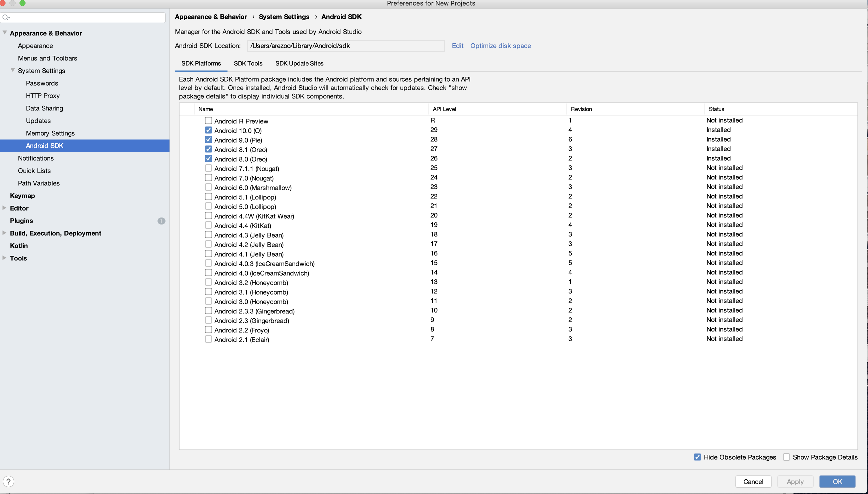The width and height of the screenshot is (868, 494).
Task: Navigate to Quick Lists settings
Action: pos(34,170)
